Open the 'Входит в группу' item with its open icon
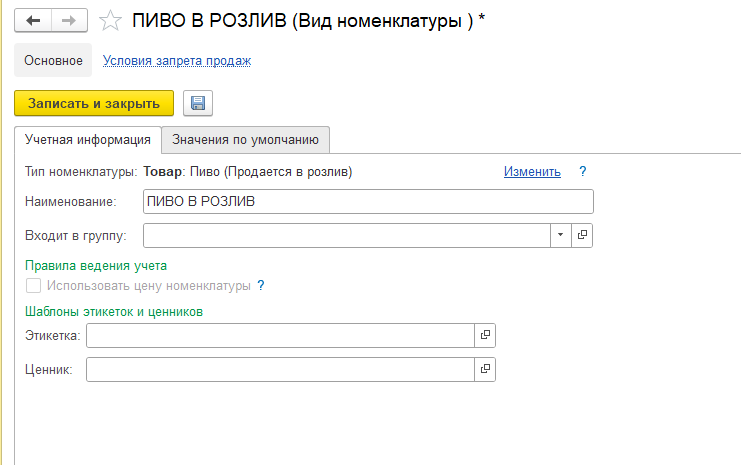The height and width of the screenshot is (465, 741). (582, 235)
